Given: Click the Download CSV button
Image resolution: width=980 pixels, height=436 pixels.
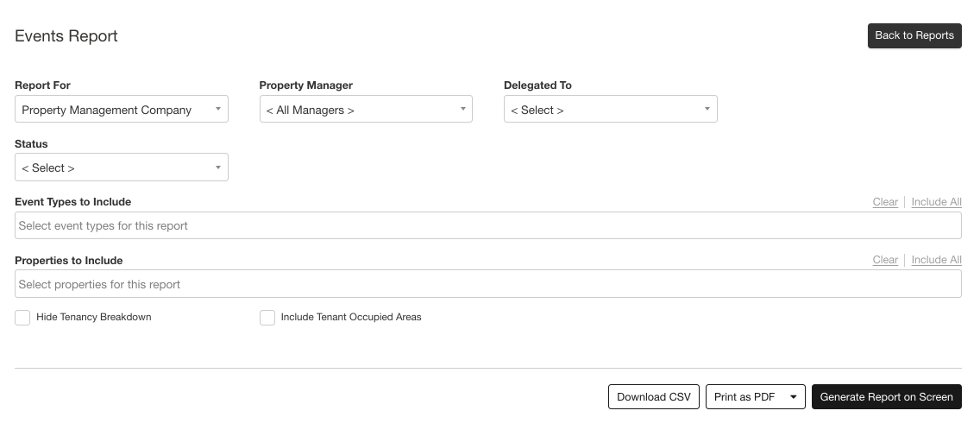Looking at the screenshot, I should [x=653, y=397].
